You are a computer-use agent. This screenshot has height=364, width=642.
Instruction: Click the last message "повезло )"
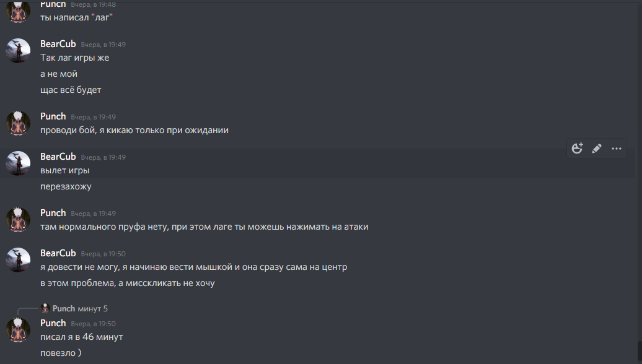tap(61, 353)
